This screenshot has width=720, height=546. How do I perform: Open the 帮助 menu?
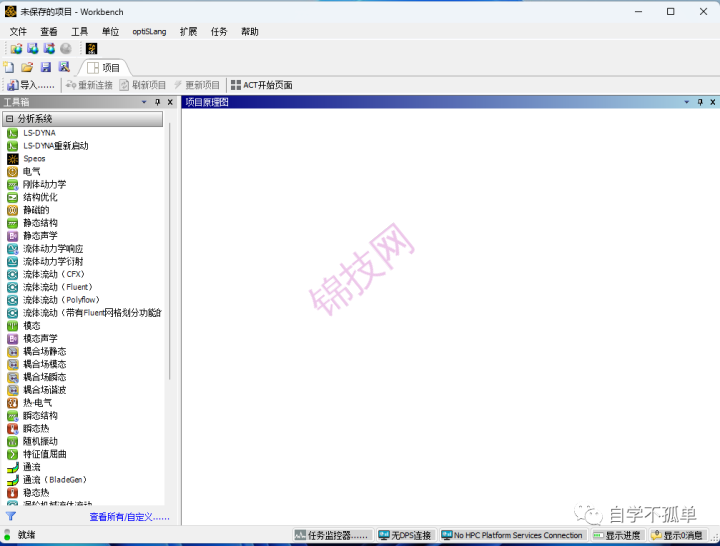[x=250, y=32]
